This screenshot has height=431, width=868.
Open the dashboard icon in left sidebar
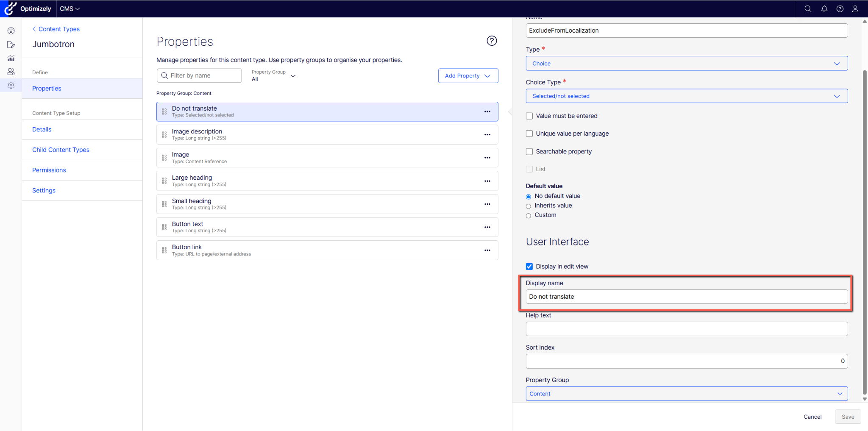[11, 31]
